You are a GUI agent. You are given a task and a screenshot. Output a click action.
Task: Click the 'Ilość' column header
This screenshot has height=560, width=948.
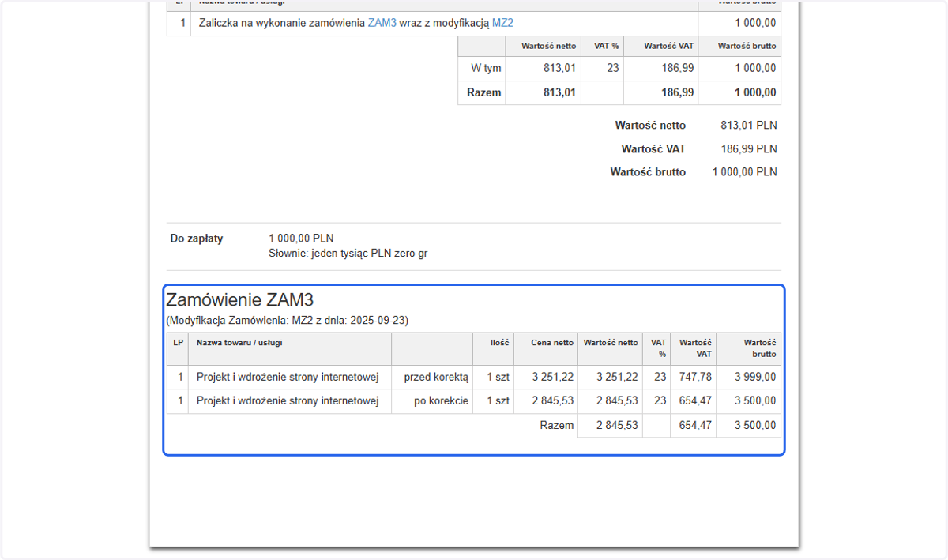coord(500,343)
